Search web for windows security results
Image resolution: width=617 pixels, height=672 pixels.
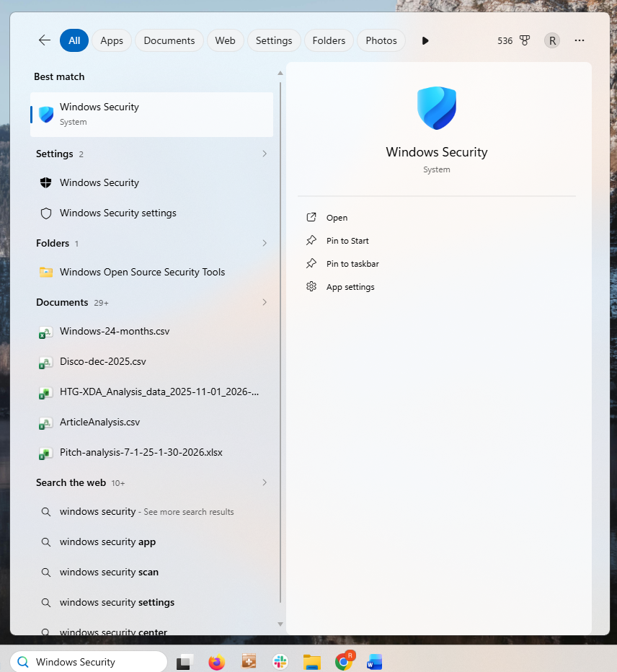click(151, 512)
